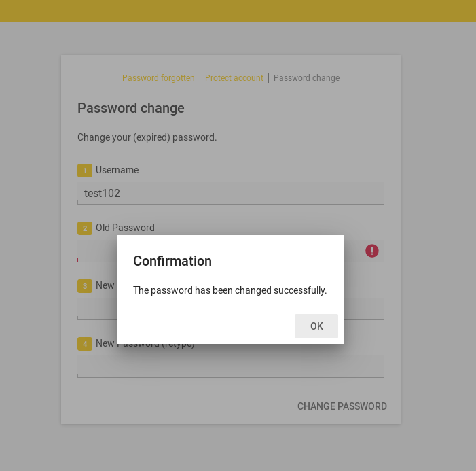476x471 pixels.
Task: Click the Username field containing test102
Action: click(231, 193)
